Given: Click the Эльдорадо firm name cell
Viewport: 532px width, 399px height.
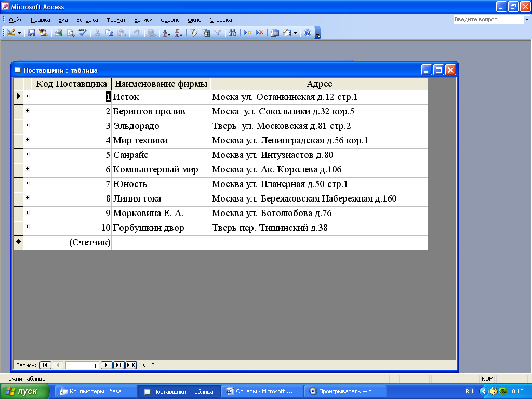Looking at the screenshot, I should click(x=161, y=126).
